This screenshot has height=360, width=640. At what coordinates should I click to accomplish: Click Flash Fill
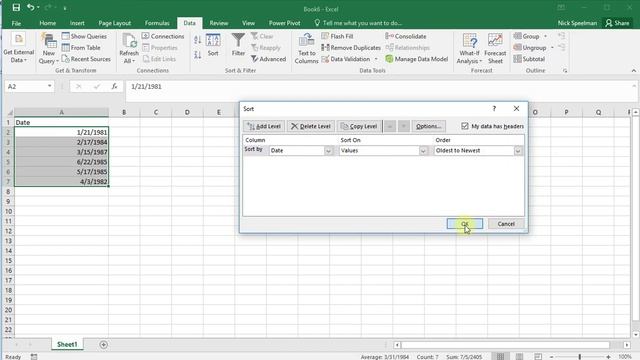point(337,36)
